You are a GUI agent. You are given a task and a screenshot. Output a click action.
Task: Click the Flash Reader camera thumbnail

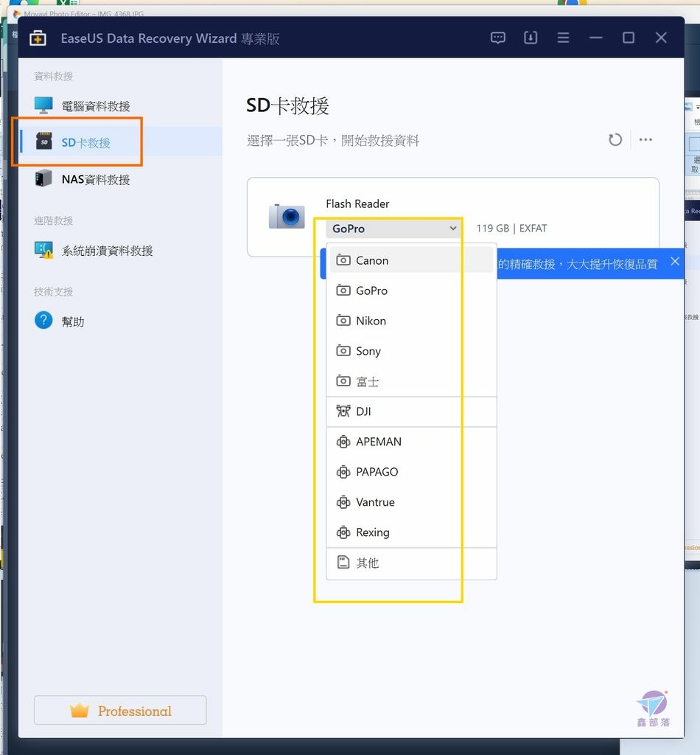287,216
